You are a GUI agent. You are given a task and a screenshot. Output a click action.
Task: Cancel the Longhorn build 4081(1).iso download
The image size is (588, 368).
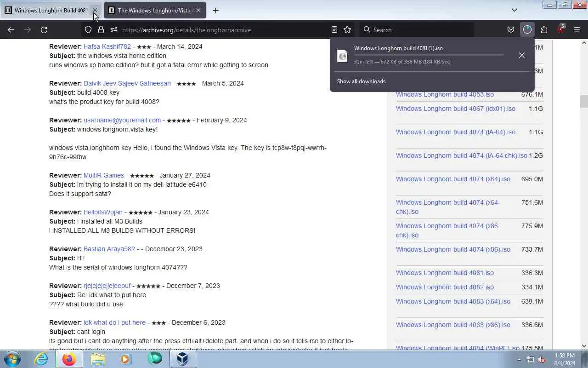(x=521, y=55)
